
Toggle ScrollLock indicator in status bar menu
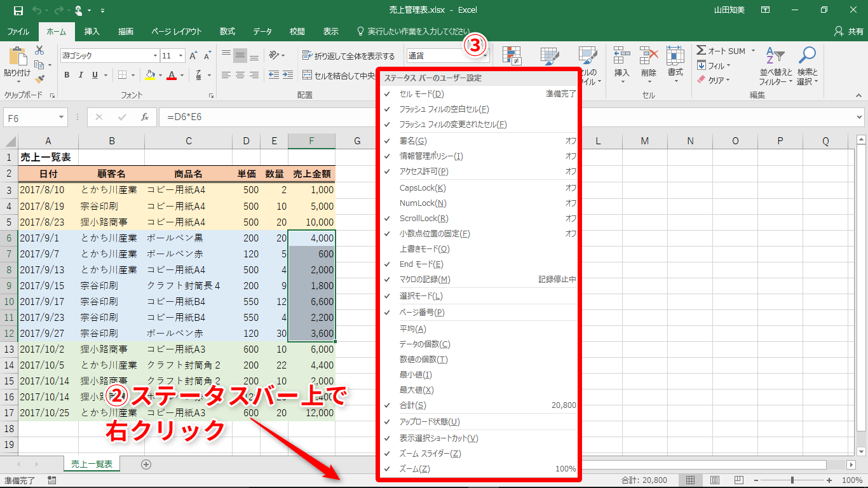coord(480,219)
